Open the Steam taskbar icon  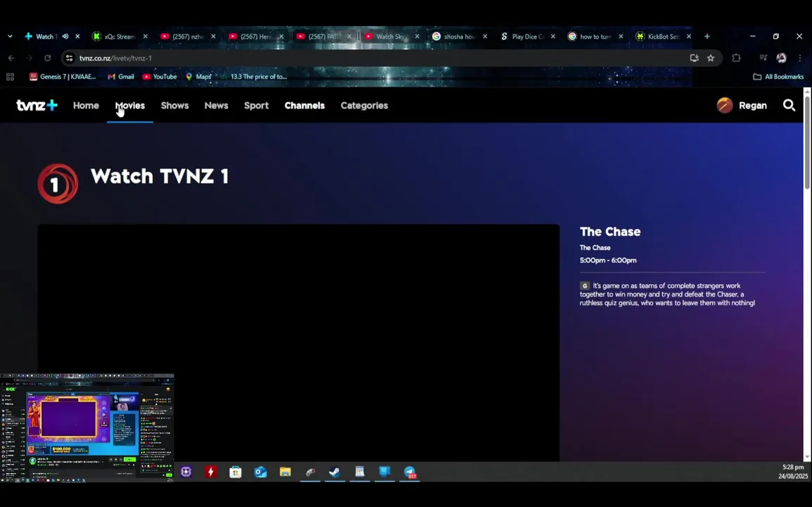(334, 472)
